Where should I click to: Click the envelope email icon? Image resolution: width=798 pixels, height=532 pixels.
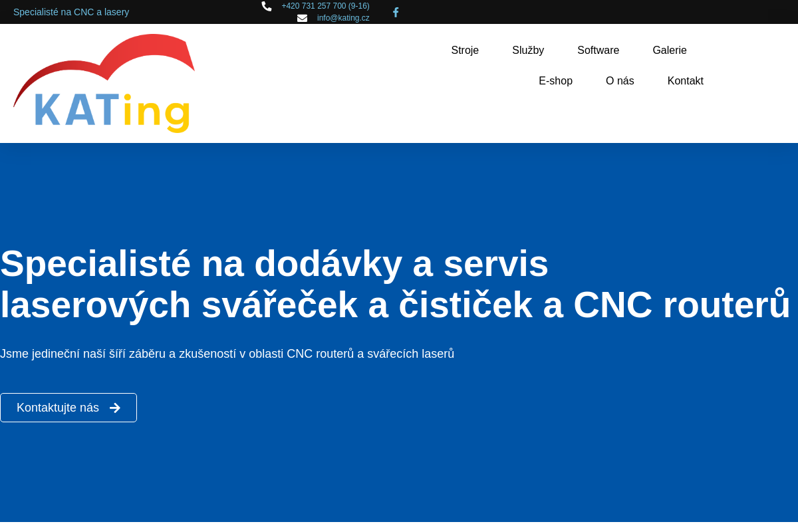coord(302,18)
